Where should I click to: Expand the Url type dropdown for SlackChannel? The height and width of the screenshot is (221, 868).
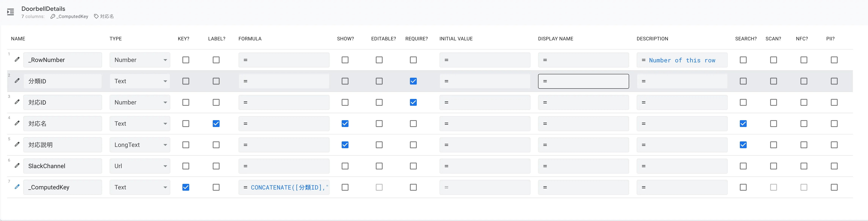click(x=140, y=166)
